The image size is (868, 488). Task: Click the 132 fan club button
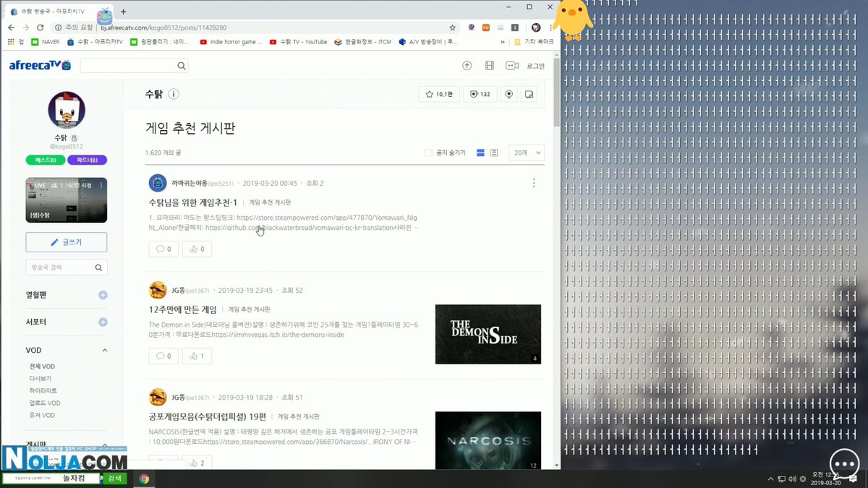480,94
